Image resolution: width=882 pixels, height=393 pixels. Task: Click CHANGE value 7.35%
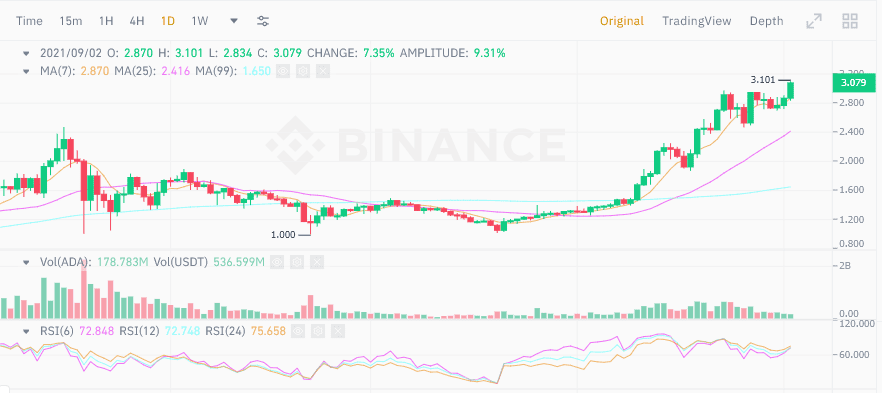[379, 53]
